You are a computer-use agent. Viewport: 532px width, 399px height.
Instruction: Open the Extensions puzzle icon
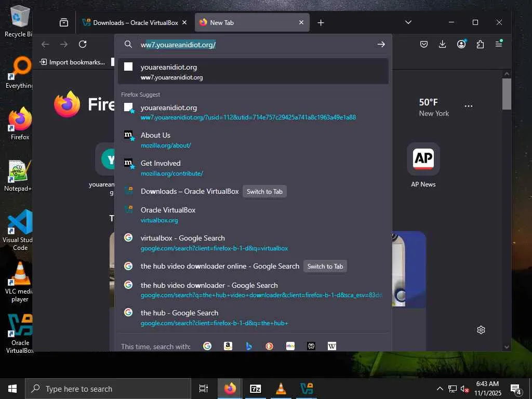pos(480,45)
